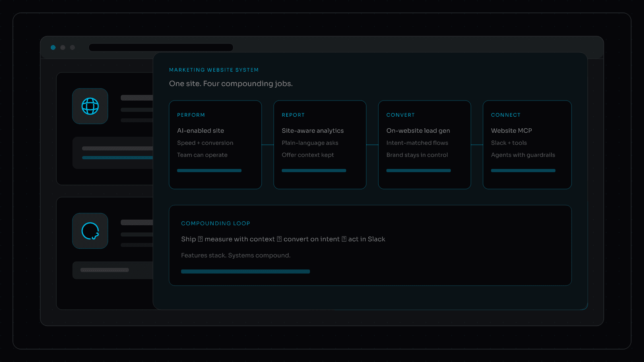Open the CONNECT card
Image resolution: width=644 pixels, height=362 pixels.
click(527, 145)
